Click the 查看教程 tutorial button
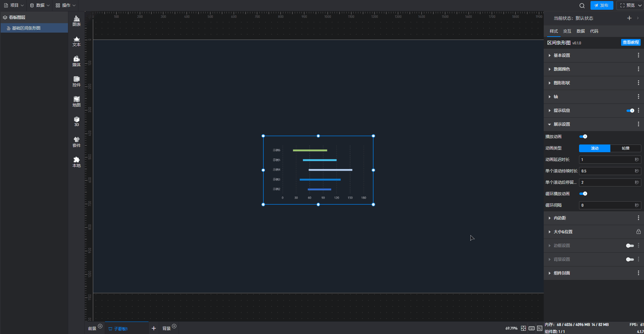This screenshot has height=334, width=644. (631, 42)
